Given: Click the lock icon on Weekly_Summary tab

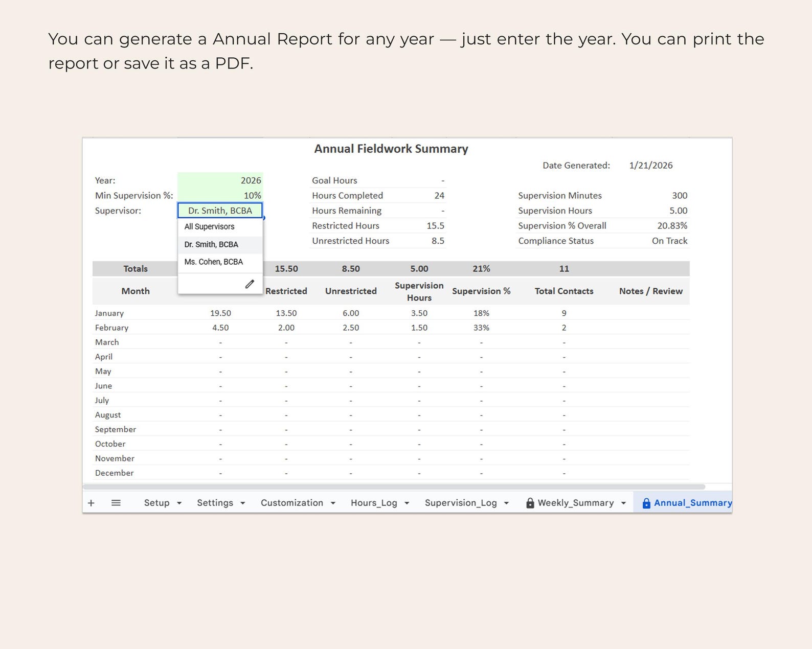Looking at the screenshot, I should (x=530, y=503).
